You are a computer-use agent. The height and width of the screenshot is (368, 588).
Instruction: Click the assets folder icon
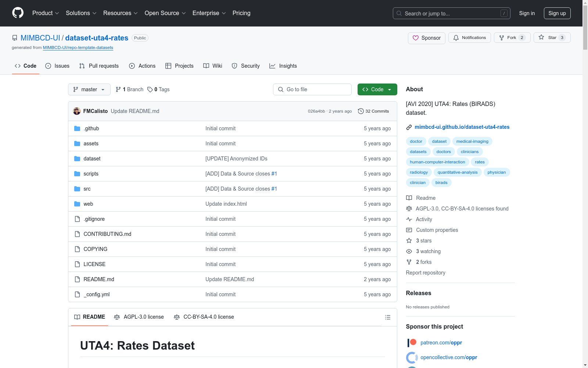77,144
